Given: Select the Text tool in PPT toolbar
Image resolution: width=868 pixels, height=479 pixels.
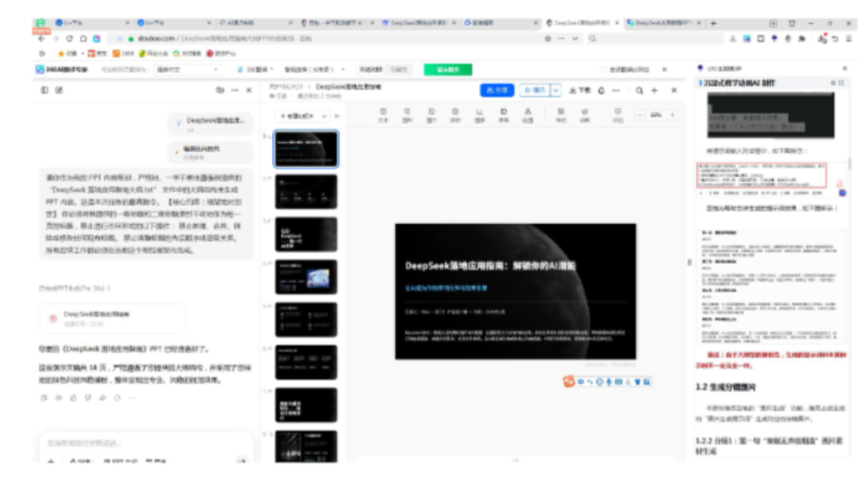Looking at the screenshot, I should tap(383, 115).
